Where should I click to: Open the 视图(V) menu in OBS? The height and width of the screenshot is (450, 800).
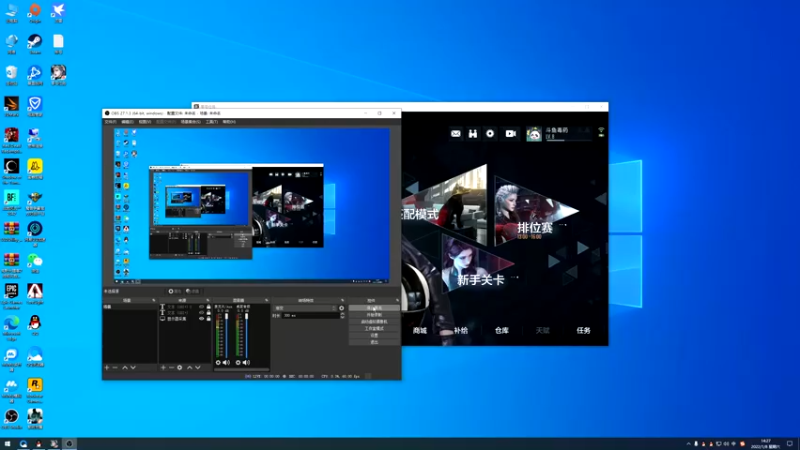coord(144,122)
